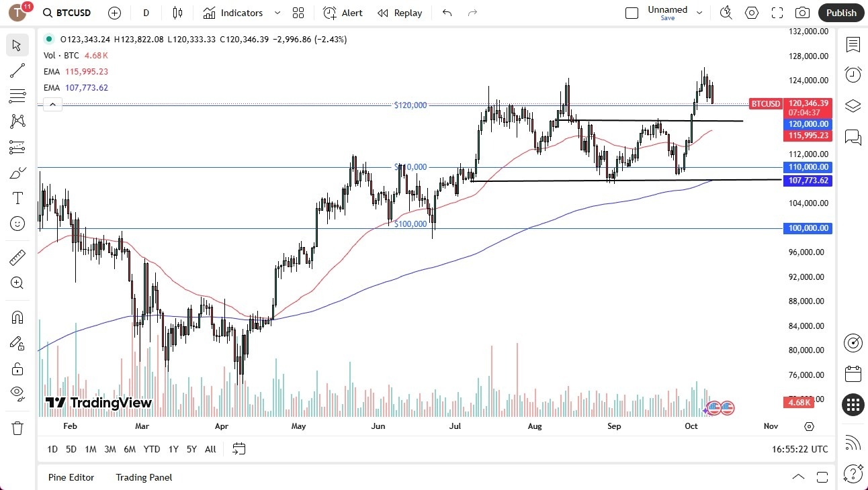Open the symbol search magnifier
The height and width of the screenshot is (490, 868).
click(x=47, y=13)
